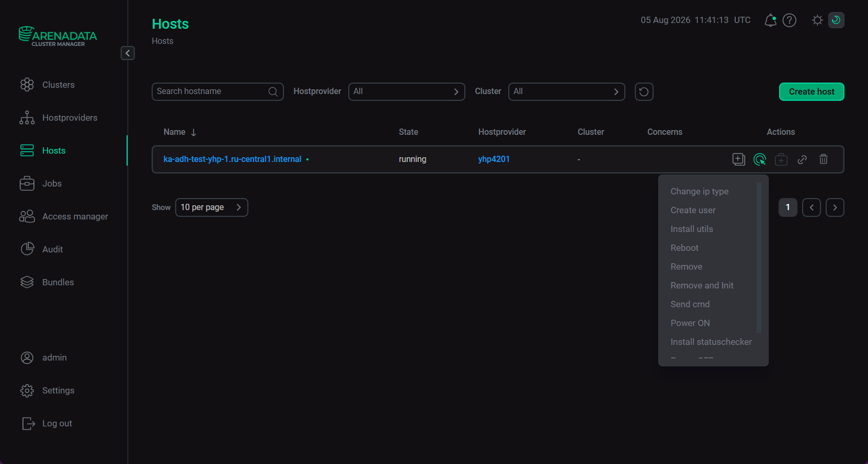Click the hostname search magnifier icon
Image resolution: width=868 pixels, height=464 pixels.
click(273, 92)
